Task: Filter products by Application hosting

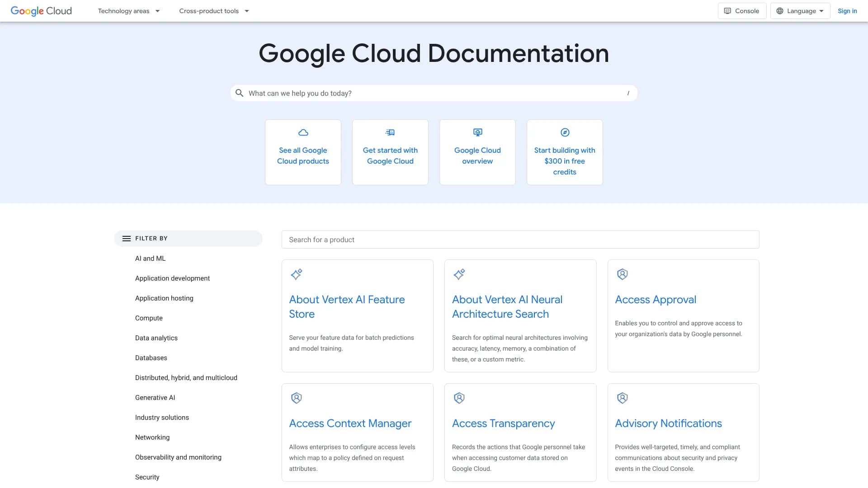Action: point(164,298)
